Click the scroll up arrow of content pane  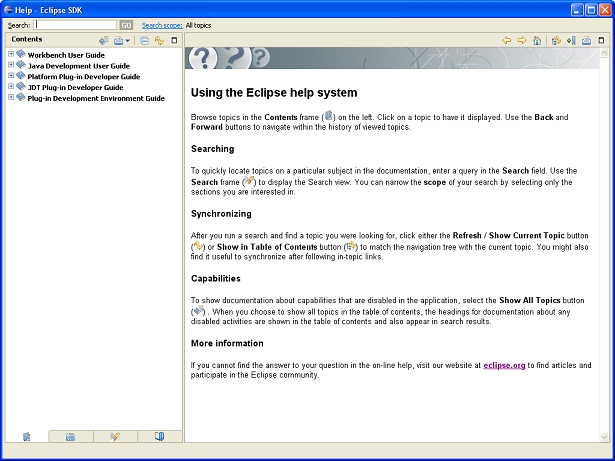604,53
